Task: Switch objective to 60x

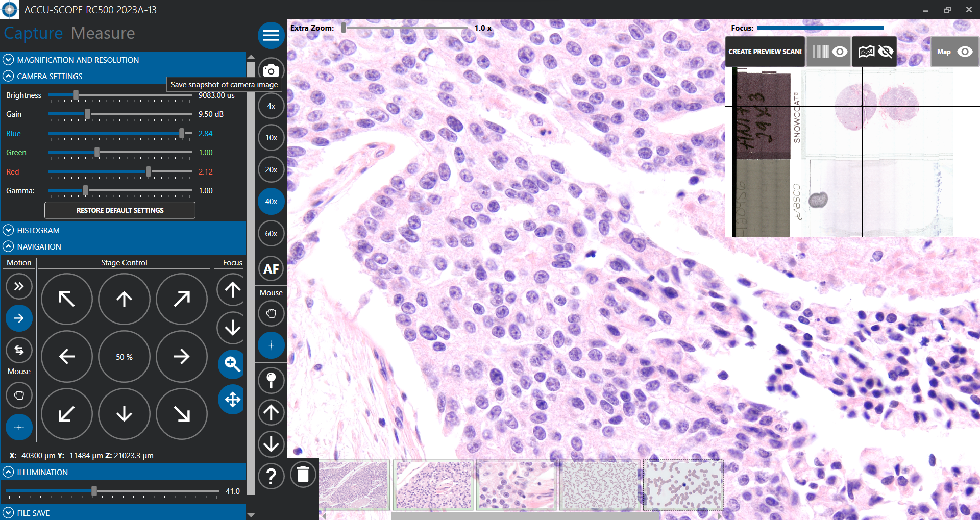Action: click(271, 234)
